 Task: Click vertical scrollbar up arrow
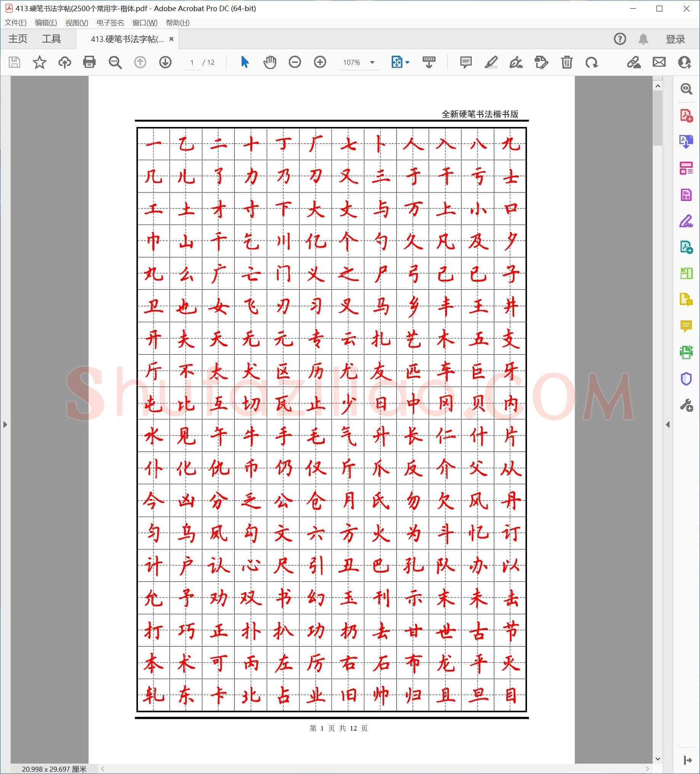pyautogui.click(x=658, y=86)
